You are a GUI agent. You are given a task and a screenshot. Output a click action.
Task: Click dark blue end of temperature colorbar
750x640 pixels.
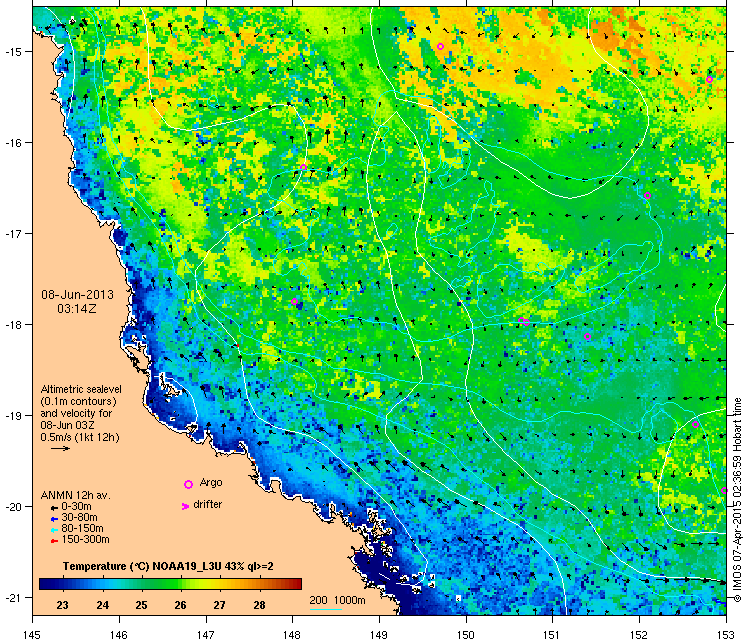45,584
